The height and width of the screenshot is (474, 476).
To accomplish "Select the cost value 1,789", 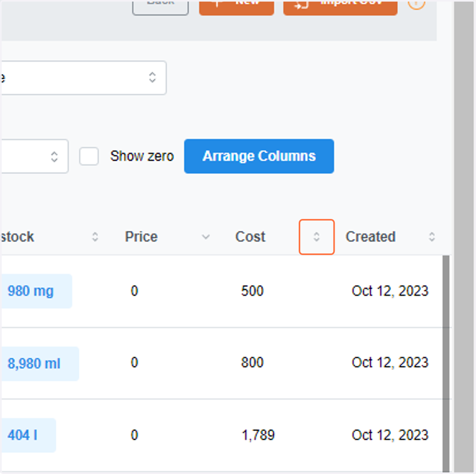I will 258,435.
